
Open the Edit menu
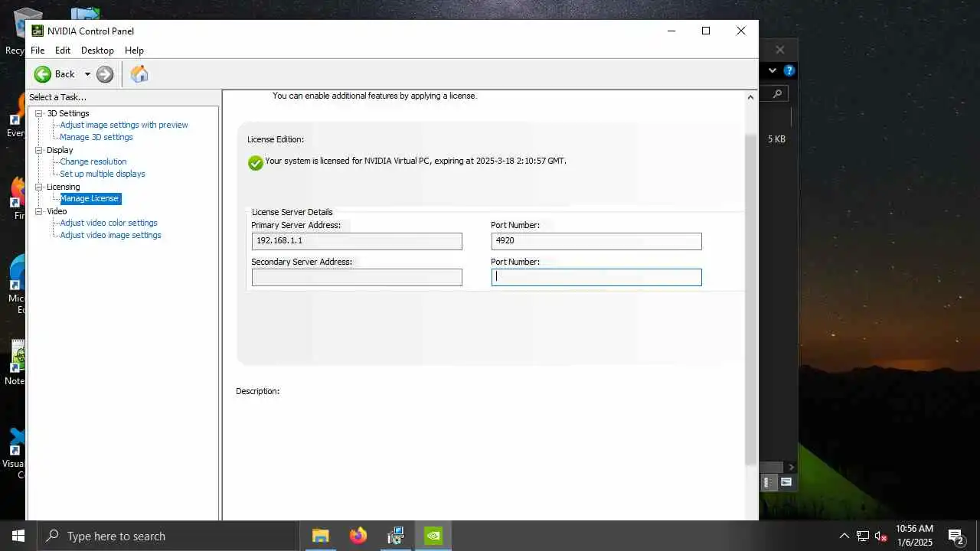coord(63,51)
